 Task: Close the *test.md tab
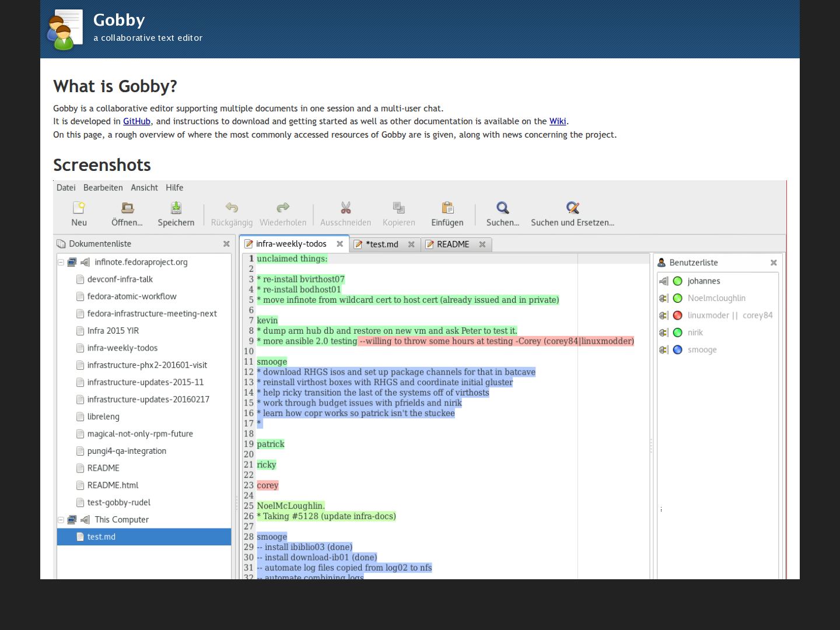(411, 244)
